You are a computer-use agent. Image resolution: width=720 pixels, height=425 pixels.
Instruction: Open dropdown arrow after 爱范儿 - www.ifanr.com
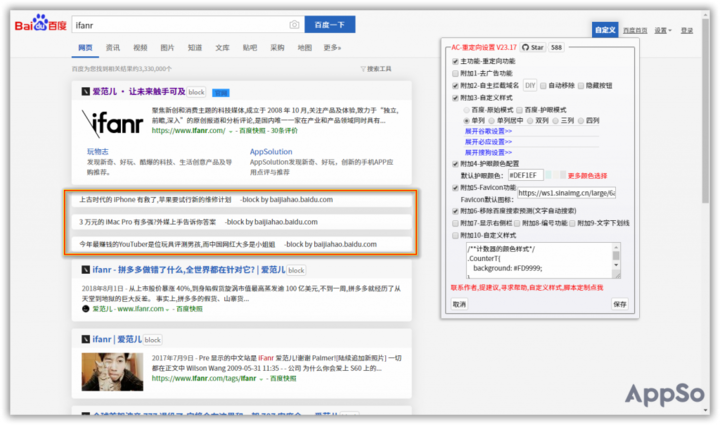click(168, 309)
